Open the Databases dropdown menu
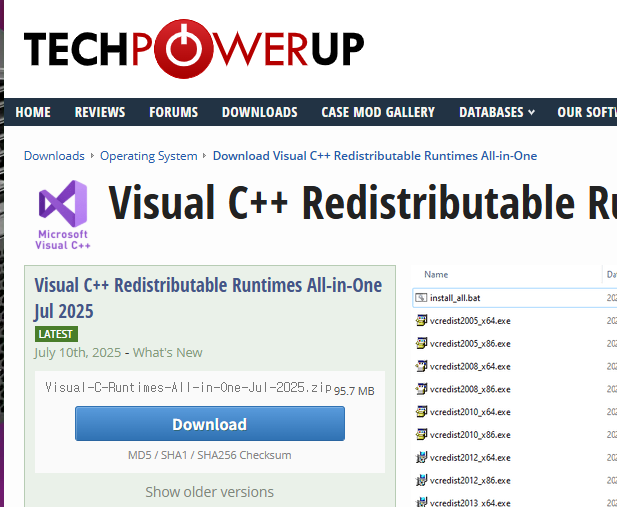Viewport: 617px width, 507px height. [497, 112]
